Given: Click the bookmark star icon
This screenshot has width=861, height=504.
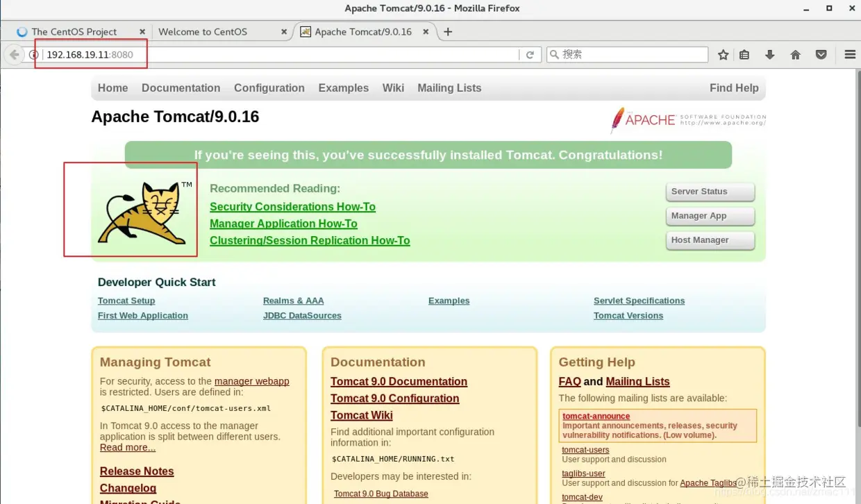Looking at the screenshot, I should (723, 55).
